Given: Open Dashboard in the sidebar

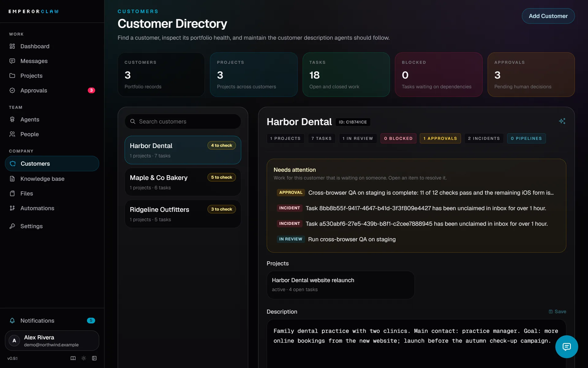Looking at the screenshot, I should [52, 46].
